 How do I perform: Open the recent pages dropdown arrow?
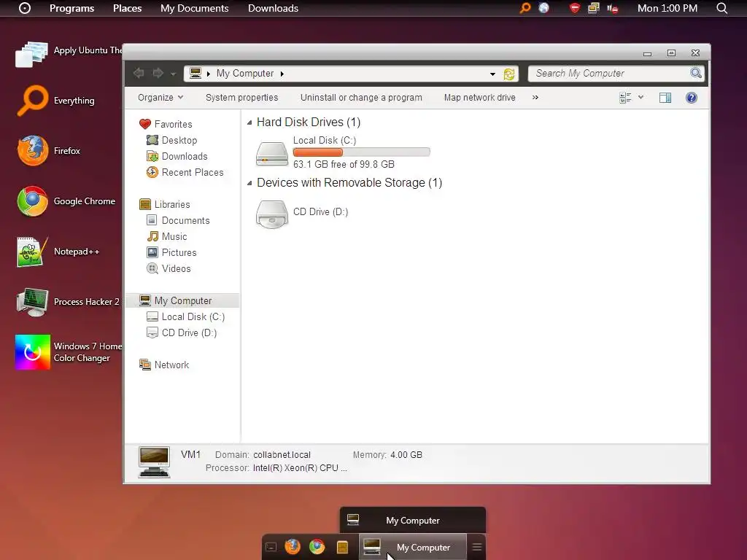click(173, 74)
